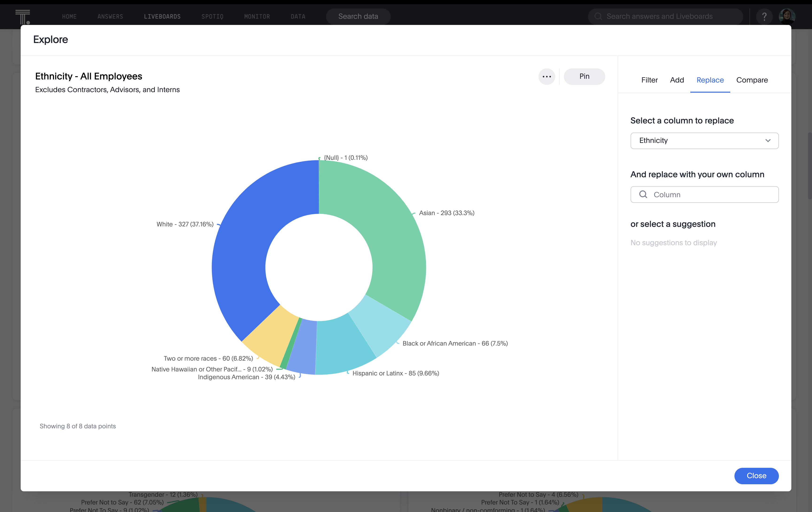Image resolution: width=812 pixels, height=512 pixels.
Task: Open the help question mark icon
Action: (764, 16)
